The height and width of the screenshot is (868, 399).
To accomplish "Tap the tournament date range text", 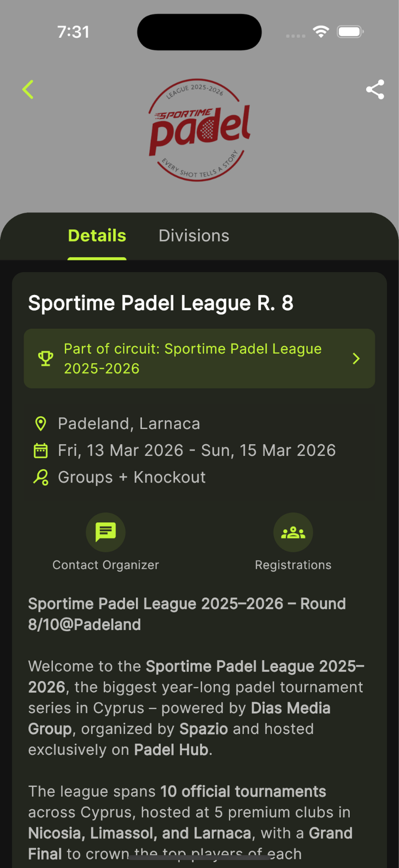I will point(196,451).
